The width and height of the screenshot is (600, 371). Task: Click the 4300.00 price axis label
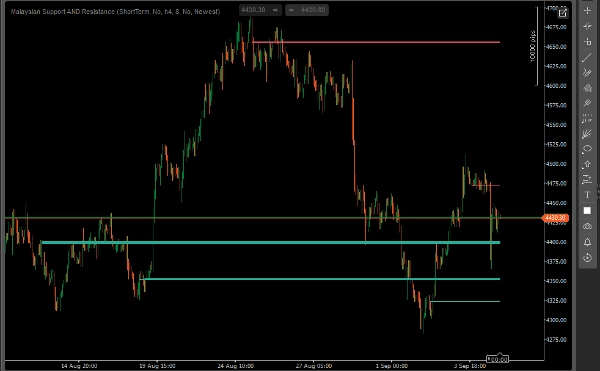(x=557, y=320)
